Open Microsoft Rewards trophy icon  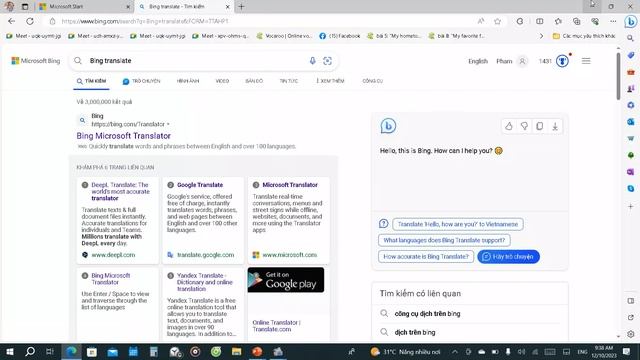click(562, 61)
